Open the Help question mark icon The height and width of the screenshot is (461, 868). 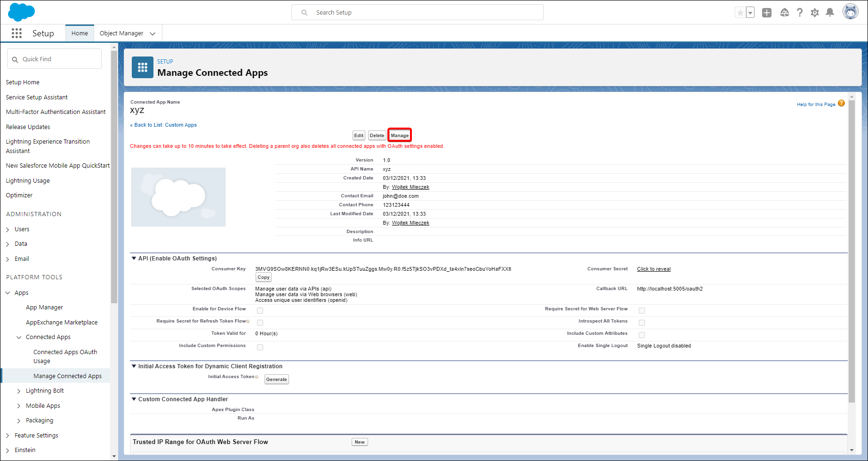800,13
